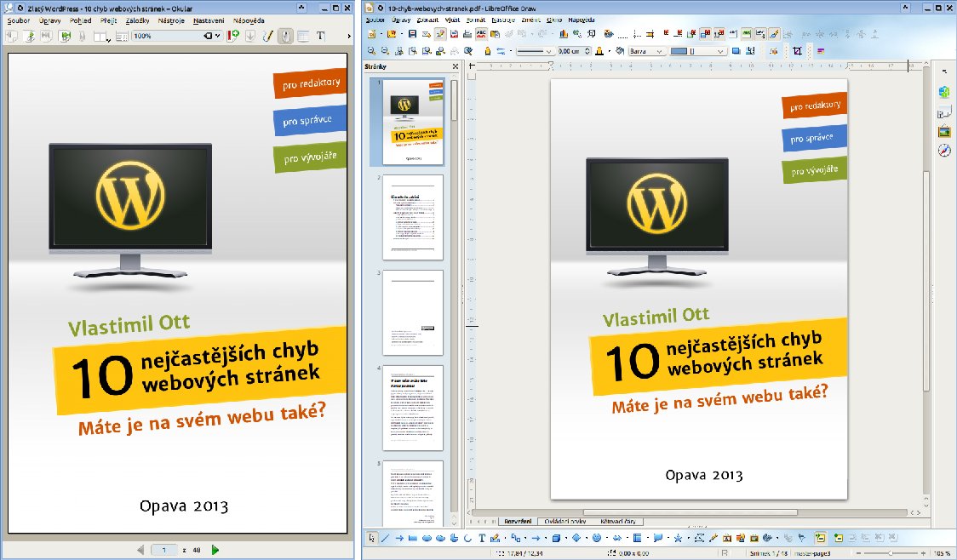Select the Text tool in the Okular toolbar
957x560 pixels.
(x=320, y=36)
